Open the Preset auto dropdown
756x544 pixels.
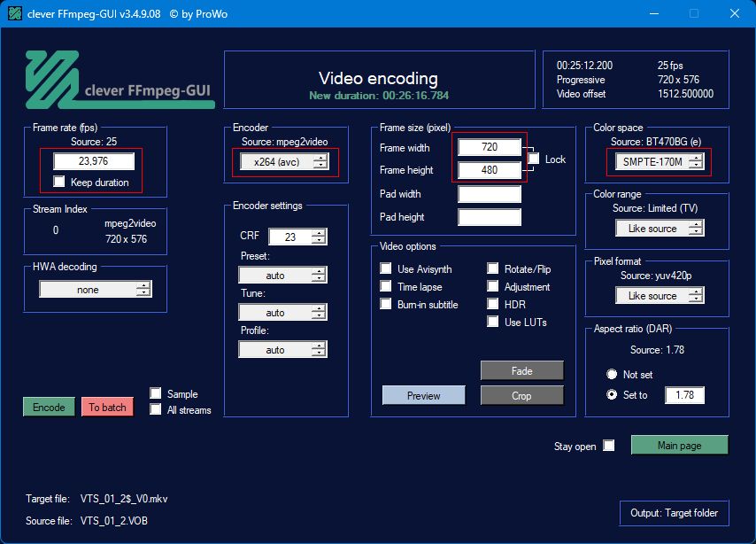pos(282,276)
